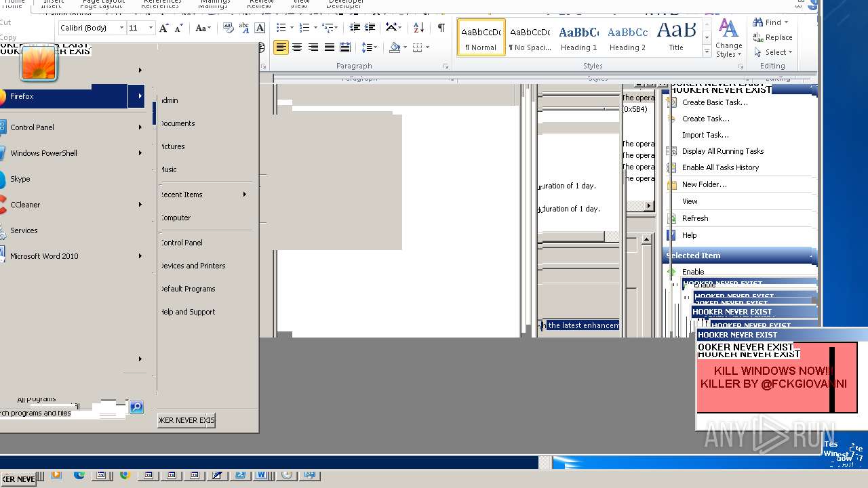Select the Heading 2 style
Viewport: 868px width, 488px height.
pyautogui.click(x=627, y=37)
